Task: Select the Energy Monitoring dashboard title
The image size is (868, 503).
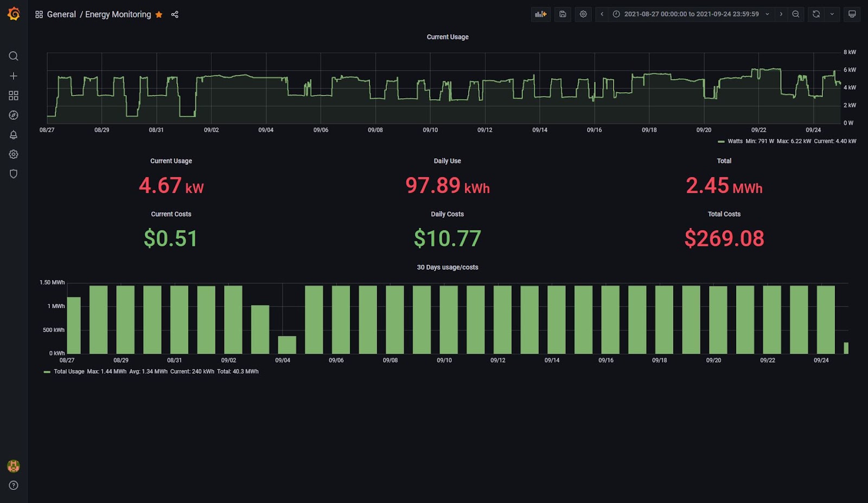Action: [x=118, y=14]
